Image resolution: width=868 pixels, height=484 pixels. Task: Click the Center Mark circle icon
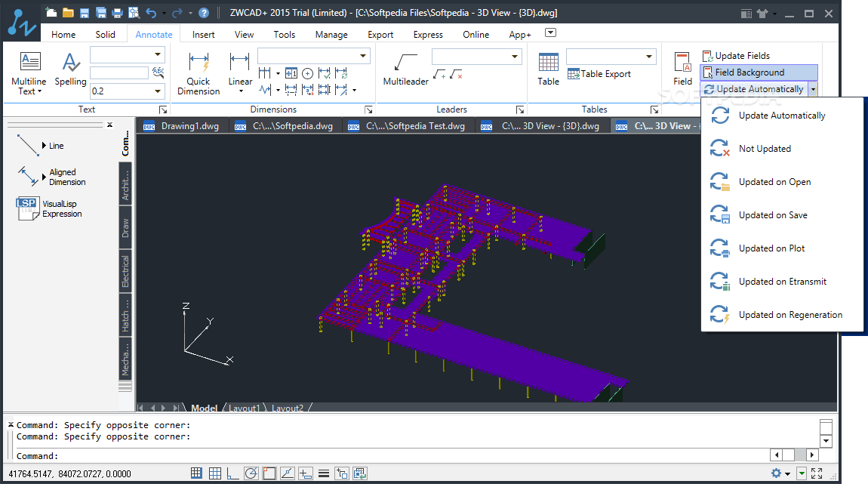click(308, 73)
